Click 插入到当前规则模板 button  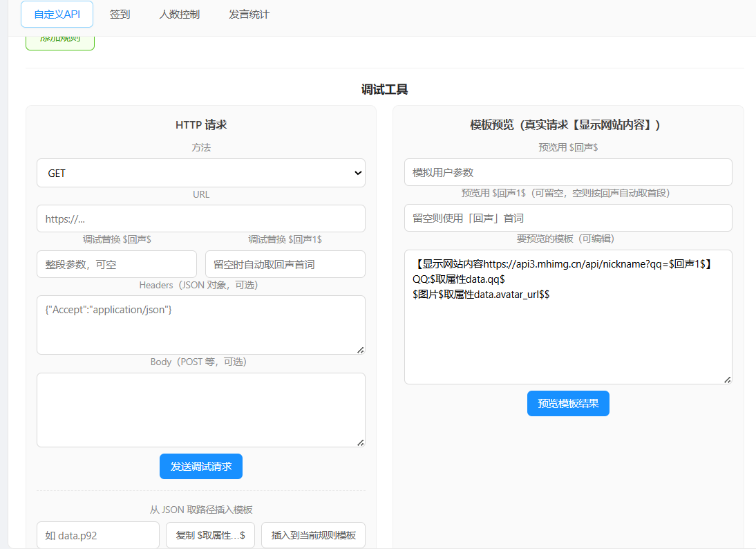(x=314, y=535)
